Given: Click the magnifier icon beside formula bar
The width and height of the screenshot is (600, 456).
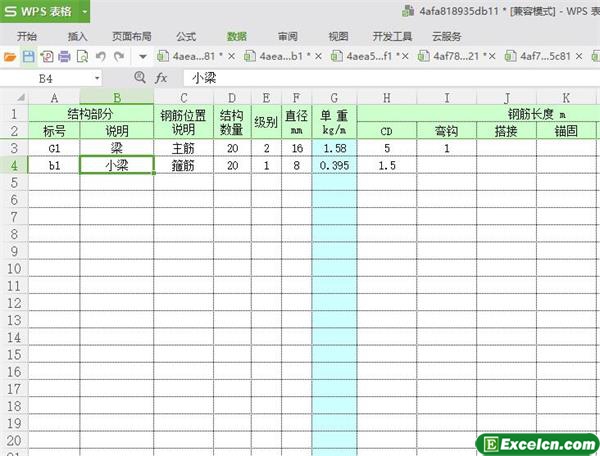Looking at the screenshot, I should tap(140, 78).
